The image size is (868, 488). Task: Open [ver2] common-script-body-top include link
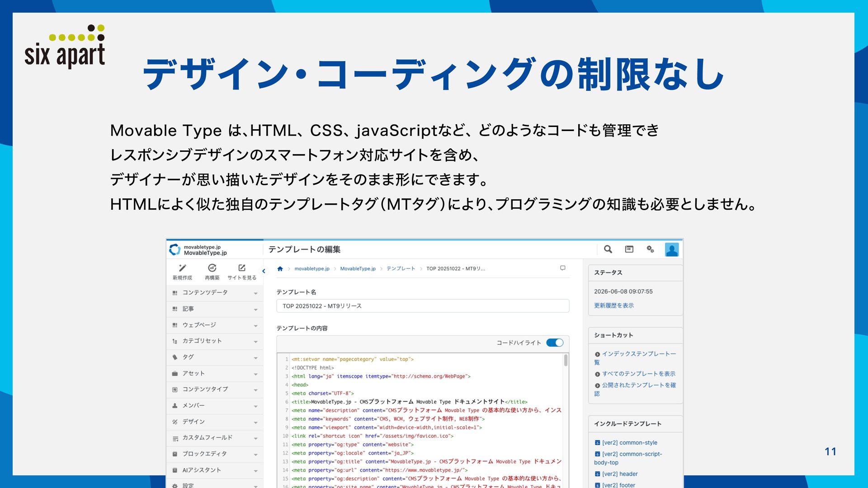point(628,458)
